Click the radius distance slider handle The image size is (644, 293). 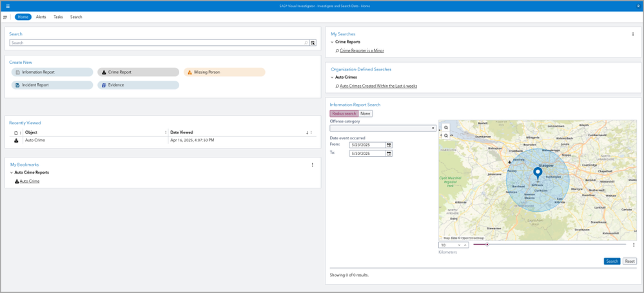[487, 245]
